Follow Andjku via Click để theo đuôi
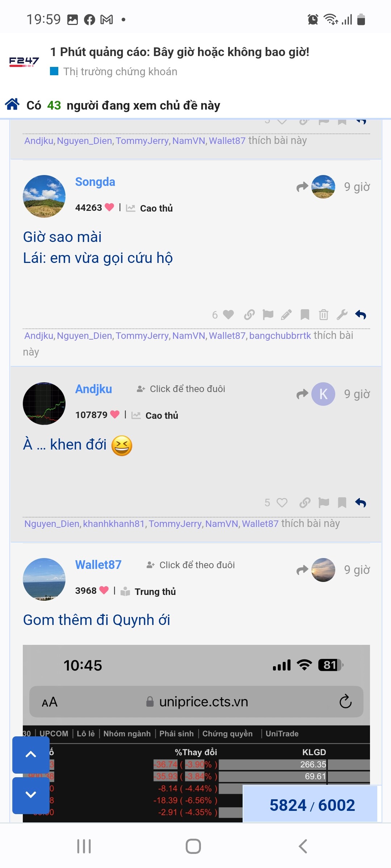This screenshot has width=391, height=868. pos(181,389)
